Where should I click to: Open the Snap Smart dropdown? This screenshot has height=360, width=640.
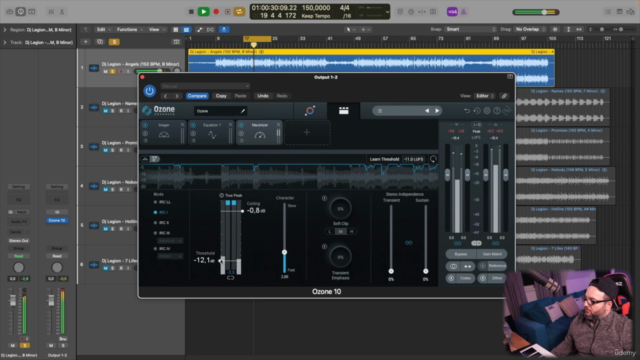point(471,29)
